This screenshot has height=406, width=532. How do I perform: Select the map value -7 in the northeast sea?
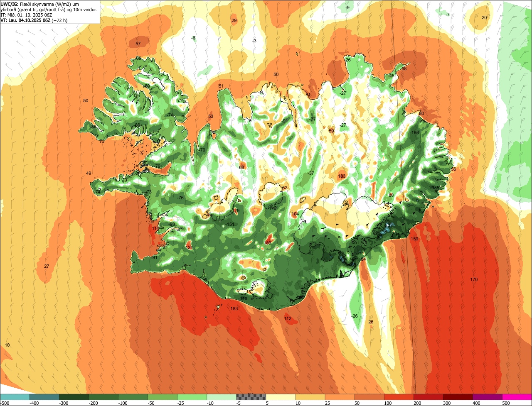pyautogui.click(x=447, y=15)
